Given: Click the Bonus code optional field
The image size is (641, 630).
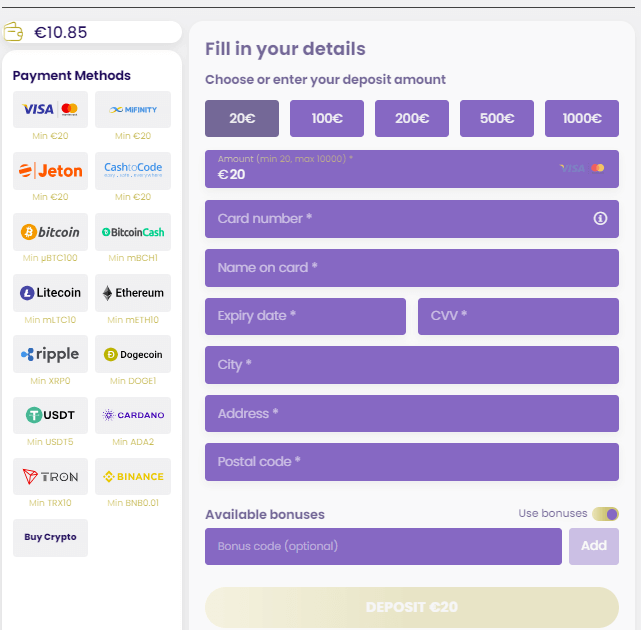Looking at the screenshot, I should point(383,546).
